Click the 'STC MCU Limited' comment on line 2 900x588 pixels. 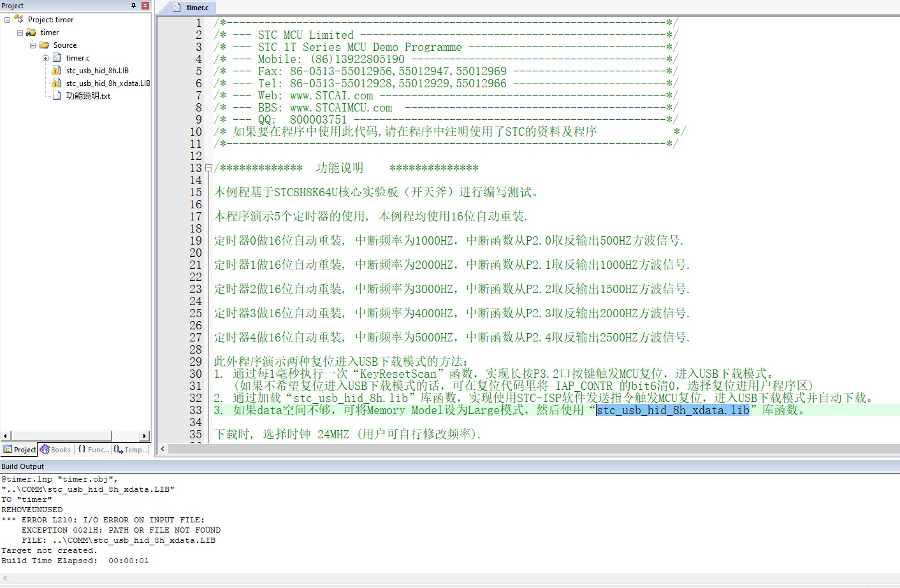[x=306, y=35]
